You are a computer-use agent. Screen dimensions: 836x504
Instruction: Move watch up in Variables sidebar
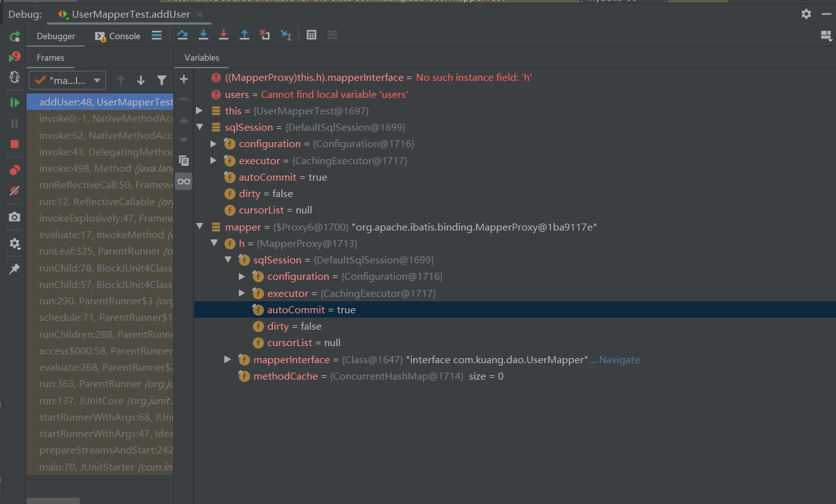(x=184, y=120)
